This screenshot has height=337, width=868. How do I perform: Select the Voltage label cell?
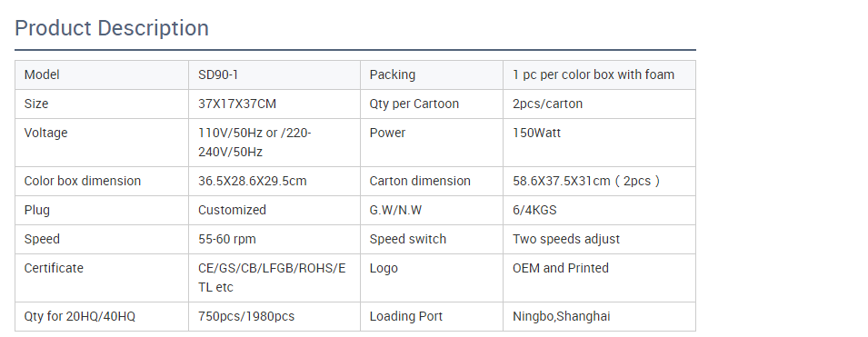tap(102, 143)
